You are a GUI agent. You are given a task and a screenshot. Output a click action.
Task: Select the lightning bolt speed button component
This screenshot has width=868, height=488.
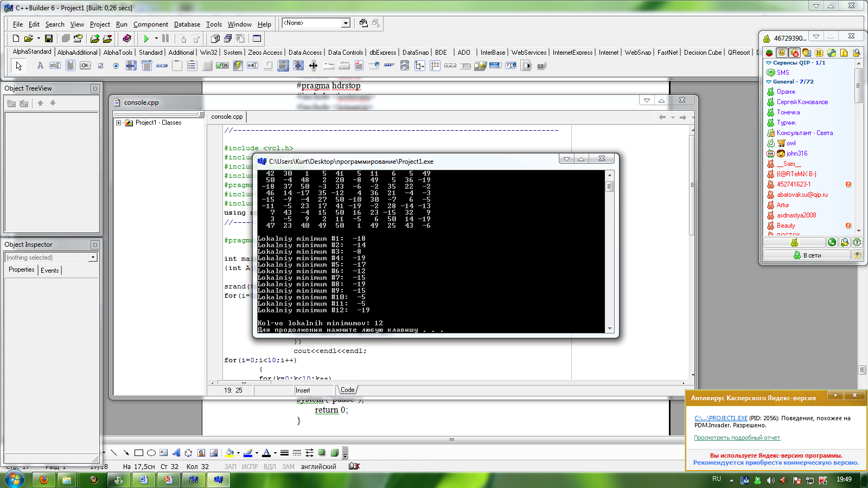point(237,66)
